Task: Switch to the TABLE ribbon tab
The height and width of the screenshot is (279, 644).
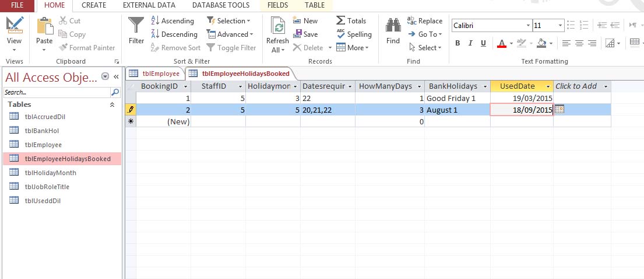Action: click(315, 5)
